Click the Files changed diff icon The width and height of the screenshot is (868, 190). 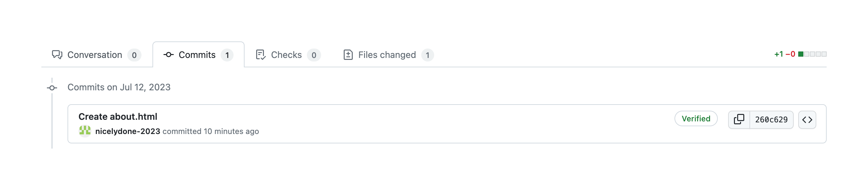(x=348, y=55)
